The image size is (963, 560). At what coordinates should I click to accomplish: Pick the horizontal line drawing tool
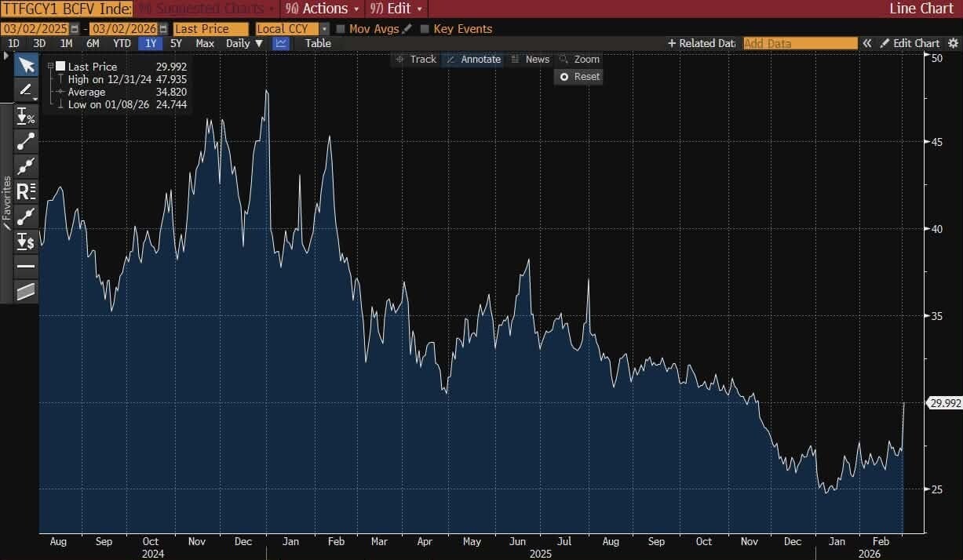click(26, 267)
